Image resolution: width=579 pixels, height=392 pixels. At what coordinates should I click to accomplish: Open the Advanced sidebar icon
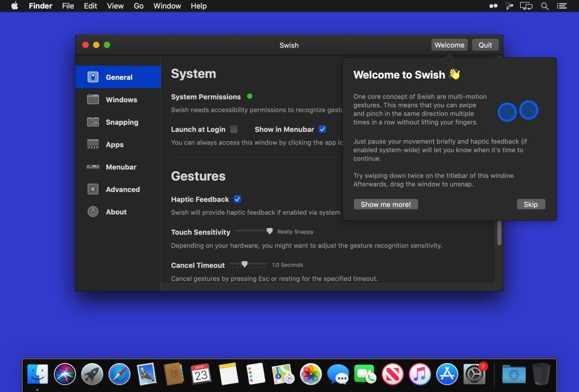[x=93, y=190]
